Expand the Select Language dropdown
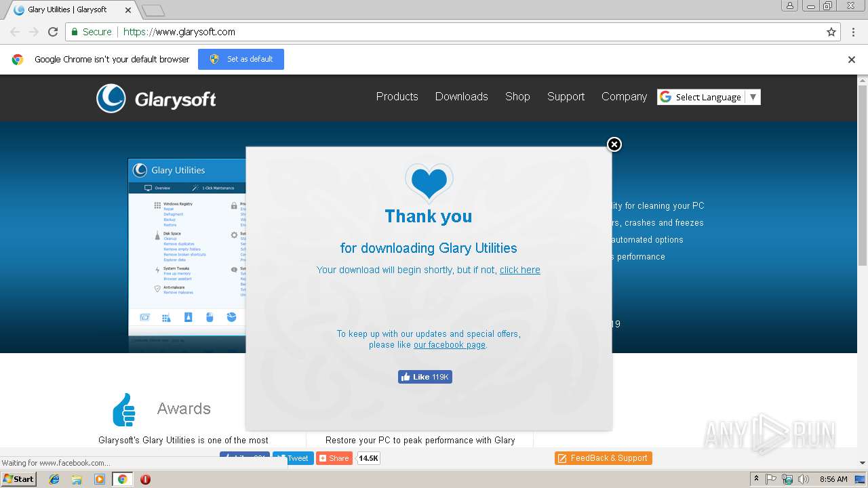 click(709, 97)
